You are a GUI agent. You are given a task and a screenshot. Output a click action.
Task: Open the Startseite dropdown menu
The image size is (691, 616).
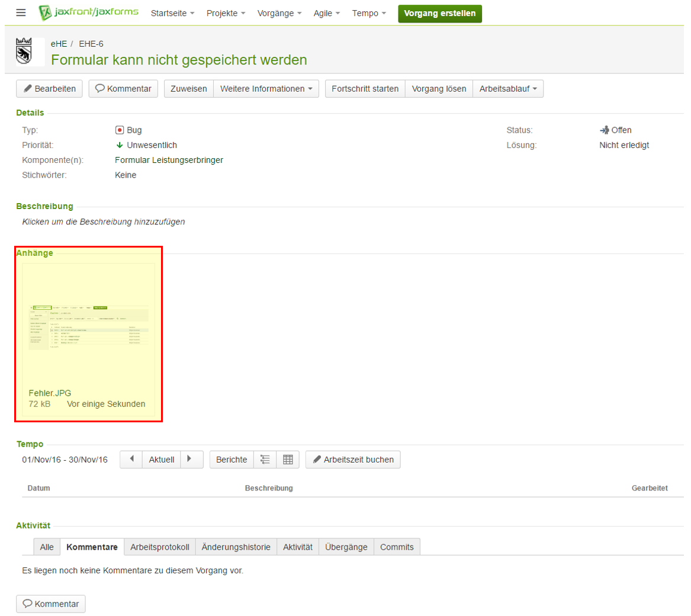[x=172, y=13]
